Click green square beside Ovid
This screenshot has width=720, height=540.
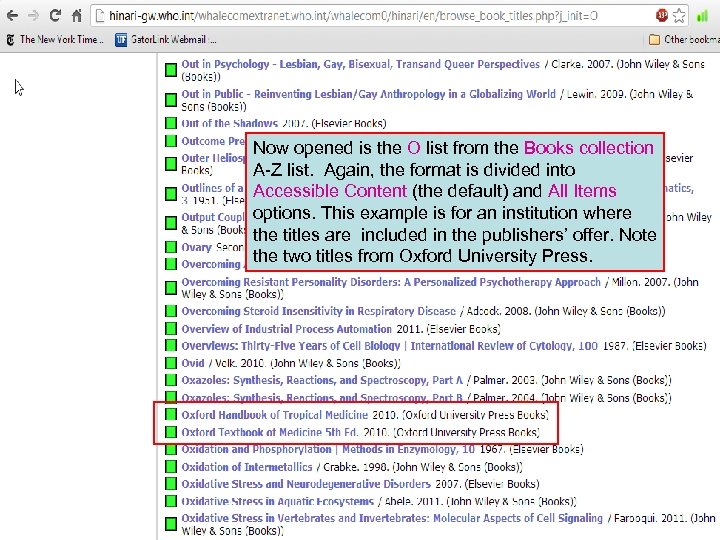point(171,363)
